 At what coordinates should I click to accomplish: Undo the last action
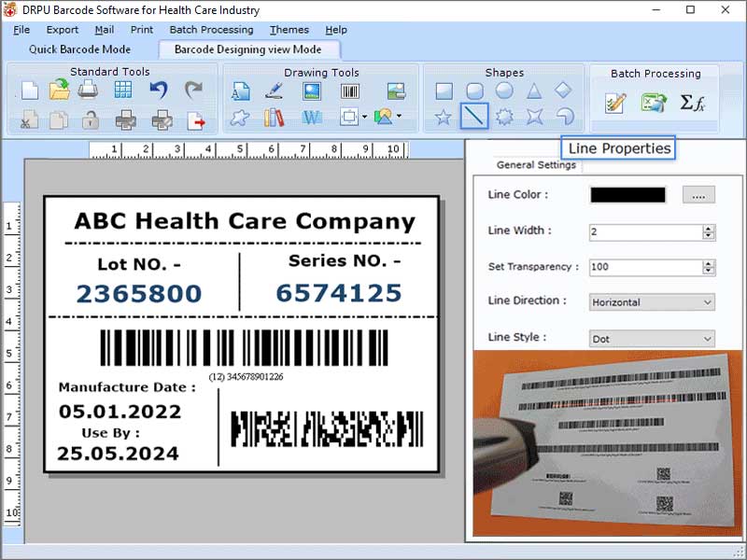pyautogui.click(x=159, y=90)
